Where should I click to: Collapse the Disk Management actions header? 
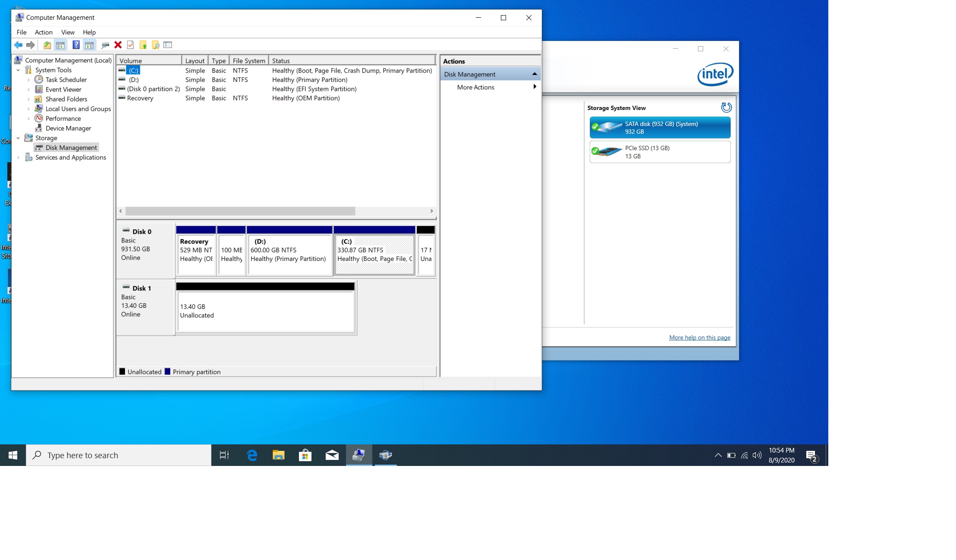coord(535,74)
